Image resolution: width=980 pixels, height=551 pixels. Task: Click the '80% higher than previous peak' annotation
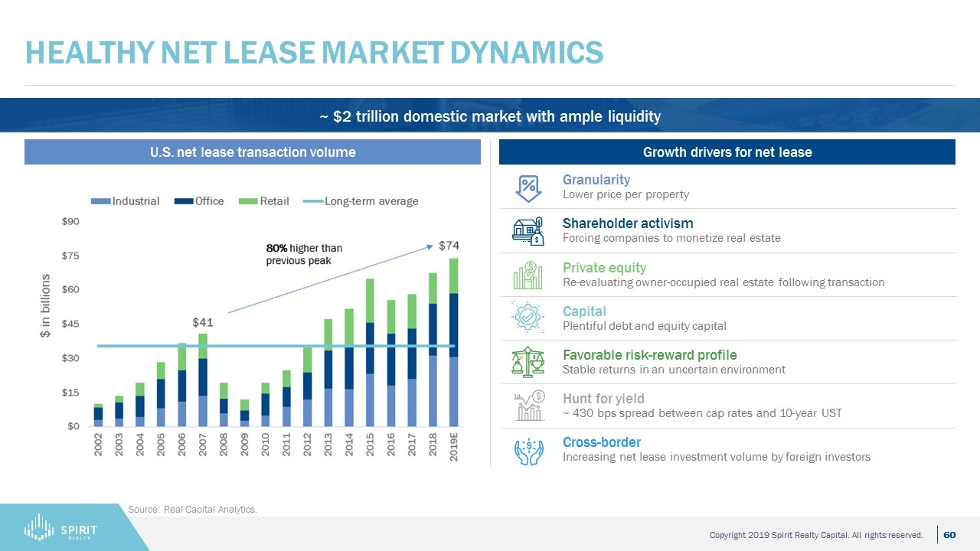pos(304,254)
